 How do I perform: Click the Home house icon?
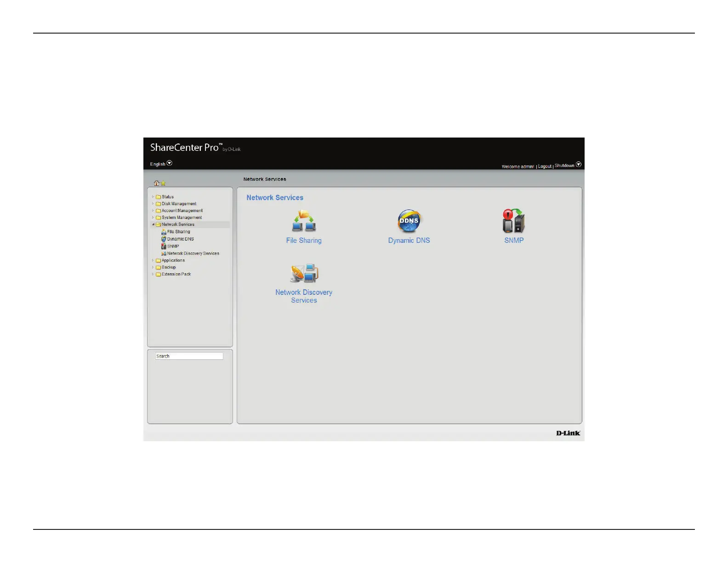pos(156,183)
